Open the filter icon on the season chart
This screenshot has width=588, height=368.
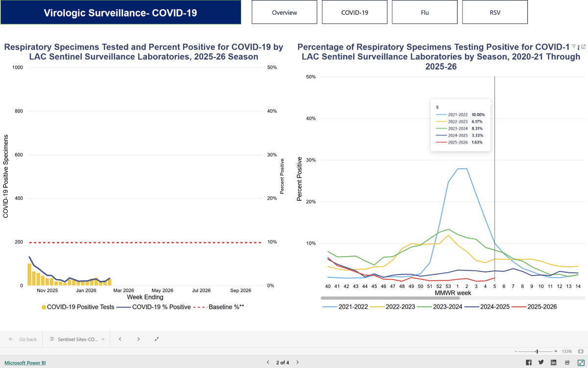(x=574, y=47)
